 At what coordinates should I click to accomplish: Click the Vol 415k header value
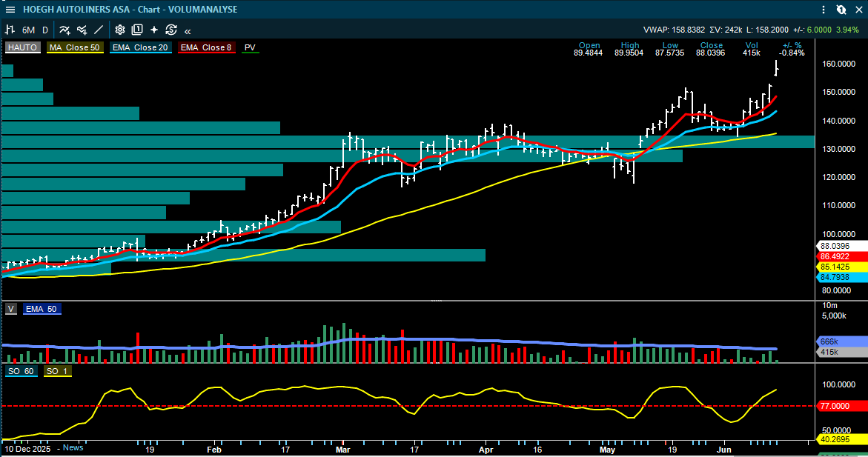751,53
